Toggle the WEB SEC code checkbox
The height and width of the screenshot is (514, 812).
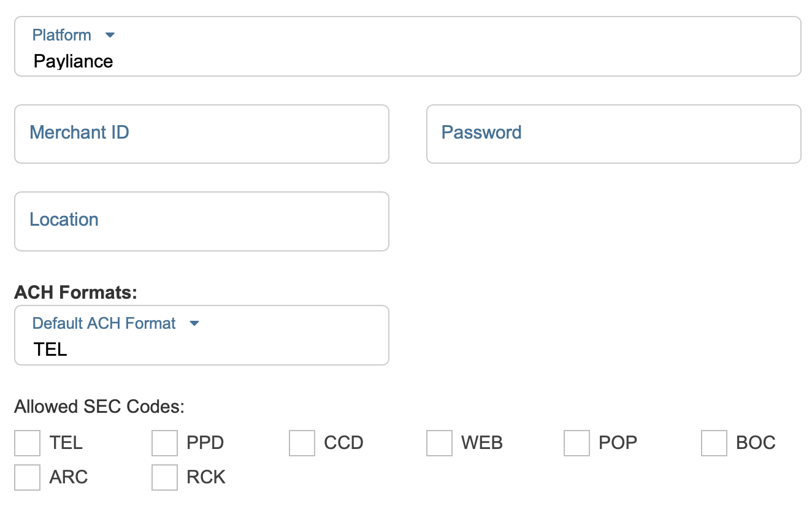click(x=439, y=443)
